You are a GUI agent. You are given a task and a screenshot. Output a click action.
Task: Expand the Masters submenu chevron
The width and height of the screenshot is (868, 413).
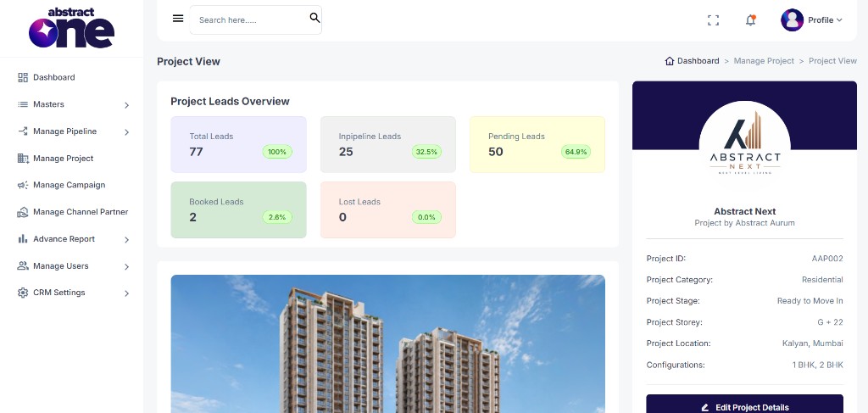(x=127, y=104)
